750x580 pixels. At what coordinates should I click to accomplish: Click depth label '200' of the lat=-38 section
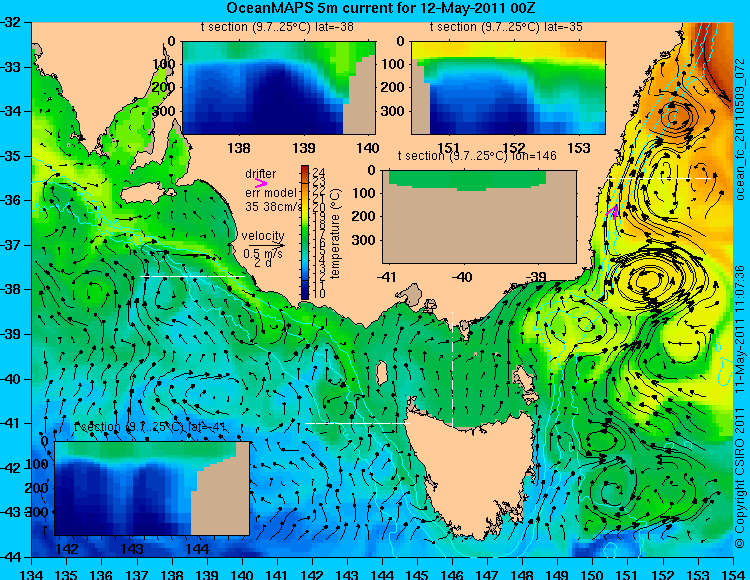click(x=164, y=88)
